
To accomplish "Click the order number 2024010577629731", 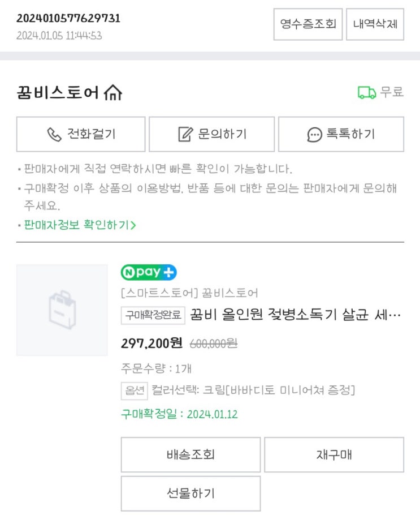I will (x=68, y=18).
